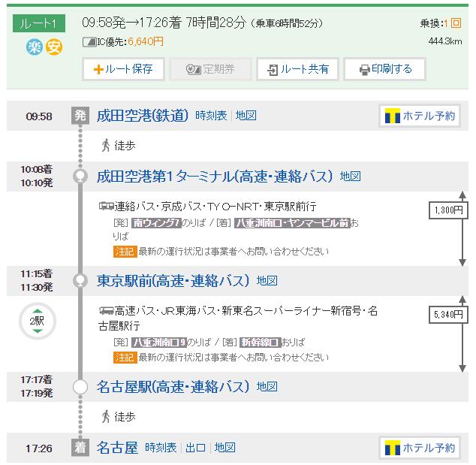This screenshot has height=465, width=476.
Task: Click the ルート保存 plus icon
Action: coord(98,70)
